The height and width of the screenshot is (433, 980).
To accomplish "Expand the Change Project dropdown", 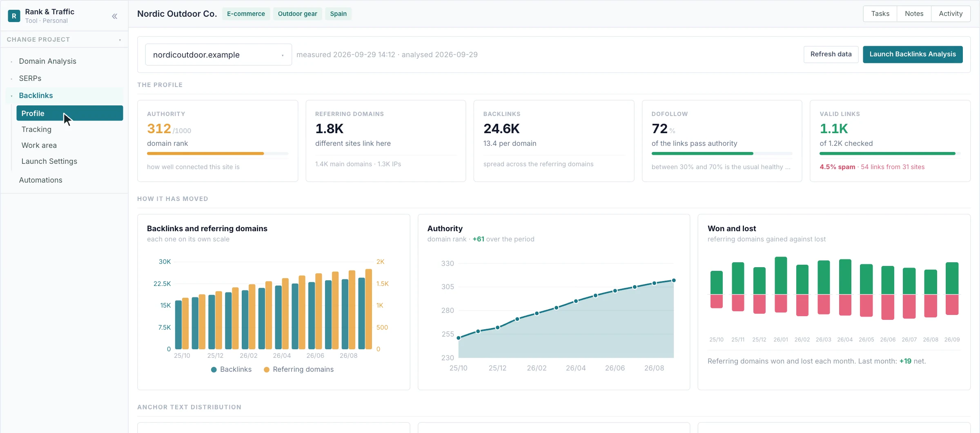I will click(64, 40).
